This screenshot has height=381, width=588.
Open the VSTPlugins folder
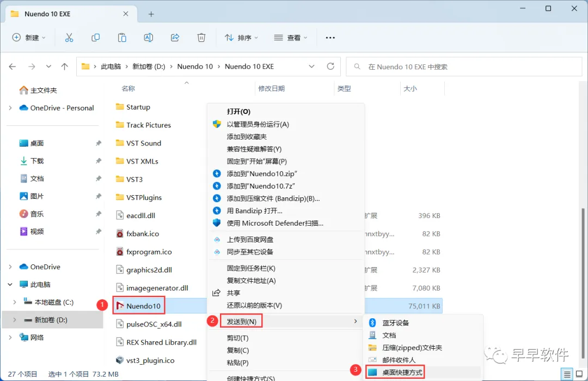click(x=139, y=197)
